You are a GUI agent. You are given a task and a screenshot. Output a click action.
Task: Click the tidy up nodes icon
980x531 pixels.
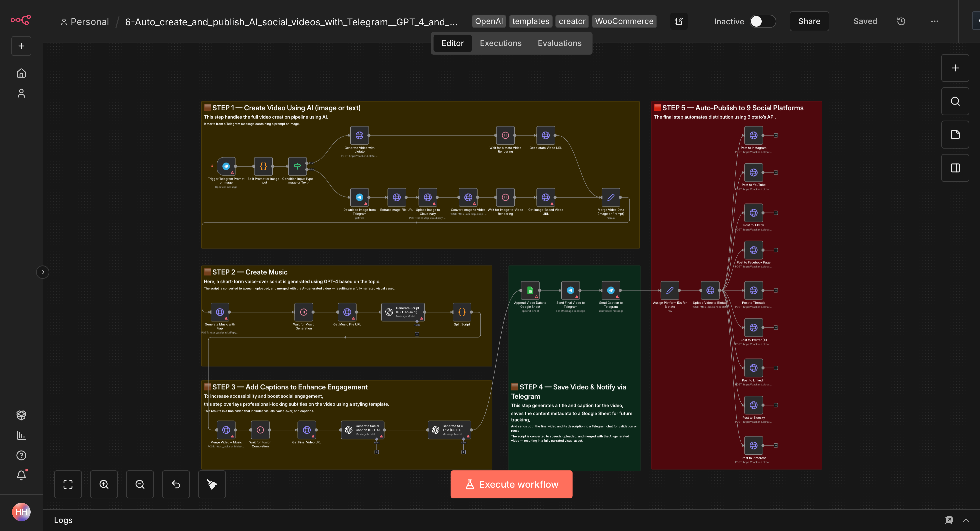pyautogui.click(x=212, y=484)
